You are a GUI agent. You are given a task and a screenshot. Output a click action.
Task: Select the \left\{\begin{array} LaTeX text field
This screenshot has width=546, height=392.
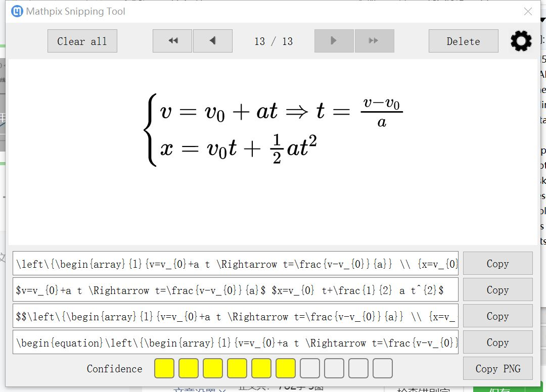coord(236,263)
